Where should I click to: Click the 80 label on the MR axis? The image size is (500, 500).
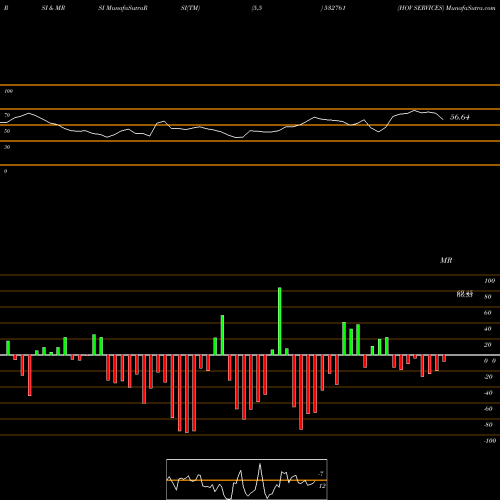click(488, 297)
